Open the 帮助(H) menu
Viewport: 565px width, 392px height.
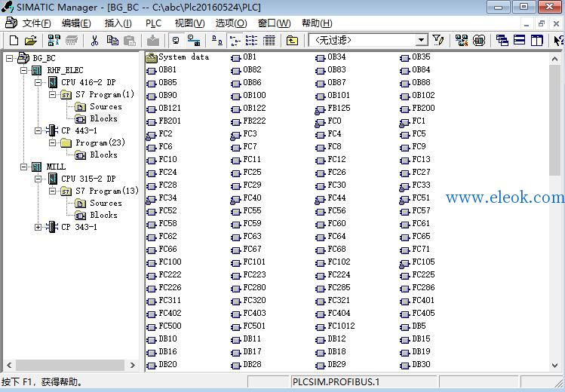pyautogui.click(x=317, y=23)
